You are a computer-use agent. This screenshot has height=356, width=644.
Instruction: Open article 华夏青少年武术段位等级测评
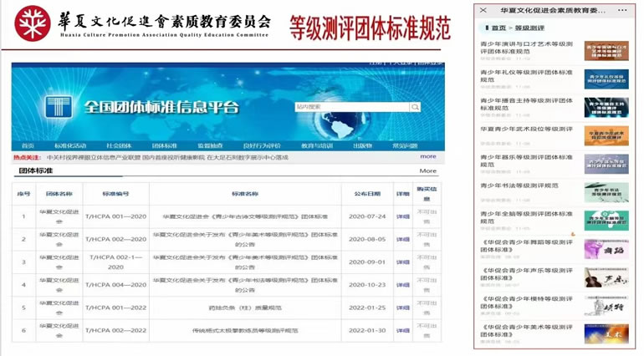click(526, 129)
